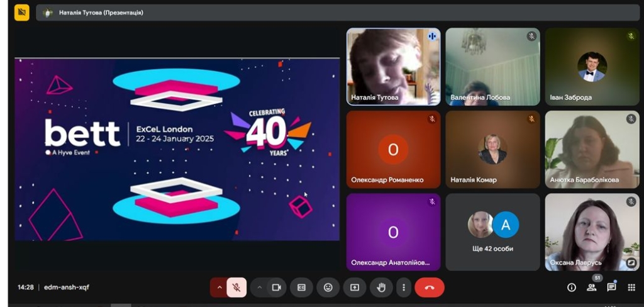644x307 pixels.
Task: Expand audio settings chevron beside microphone
Action: 219,287
